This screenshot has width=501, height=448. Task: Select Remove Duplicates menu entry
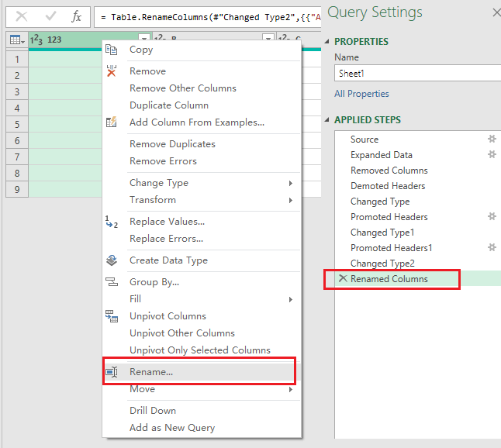[172, 144]
